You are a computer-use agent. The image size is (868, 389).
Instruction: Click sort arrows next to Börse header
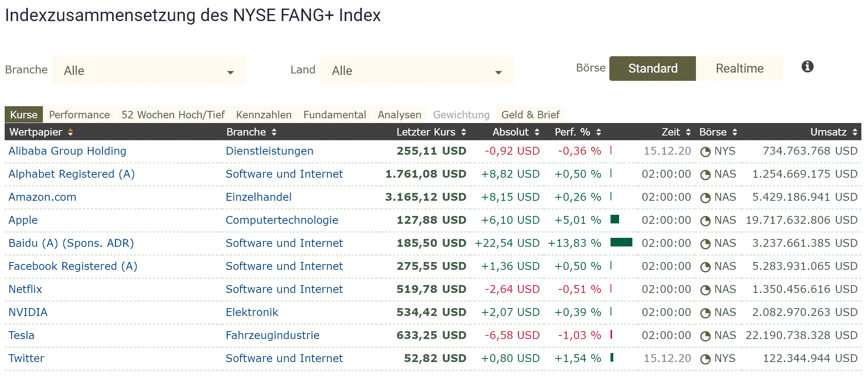[x=735, y=132]
